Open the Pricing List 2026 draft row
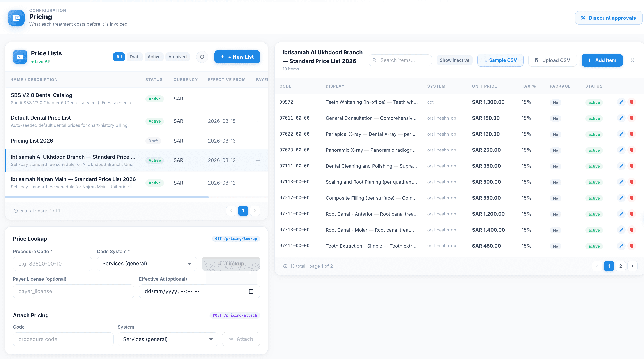Image resolution: width=644 pixels, height=359 pixels. [x=136, y=141]
